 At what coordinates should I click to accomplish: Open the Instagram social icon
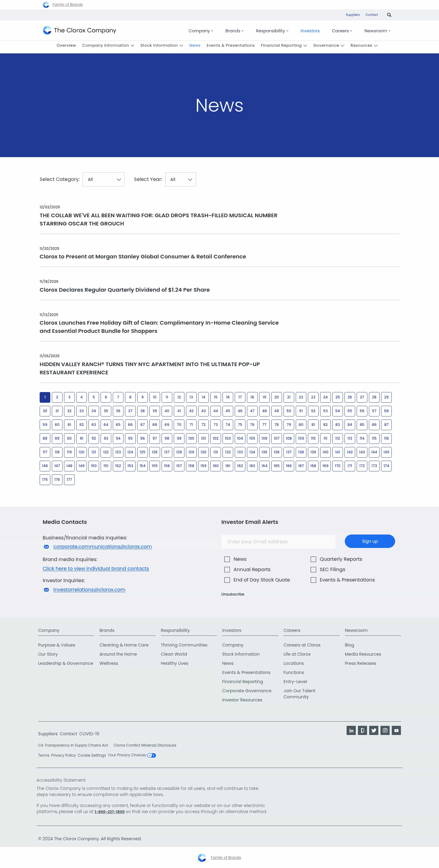[385, 730]
